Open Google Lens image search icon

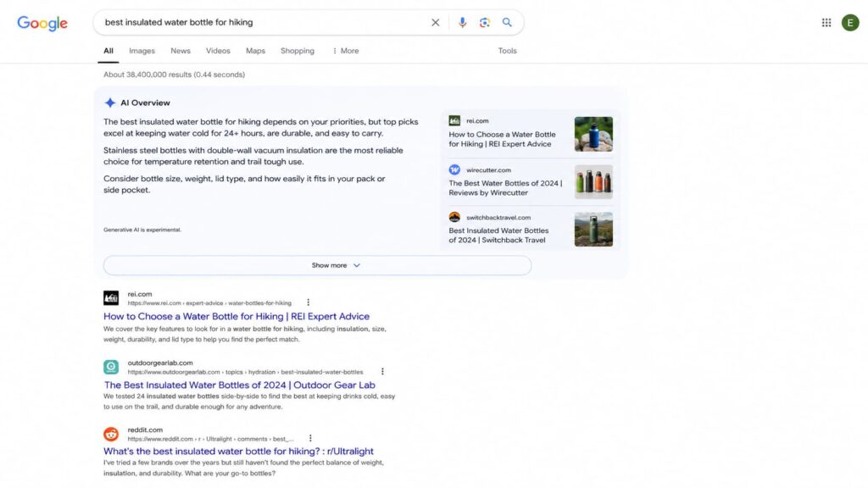[x=484, y=23]
